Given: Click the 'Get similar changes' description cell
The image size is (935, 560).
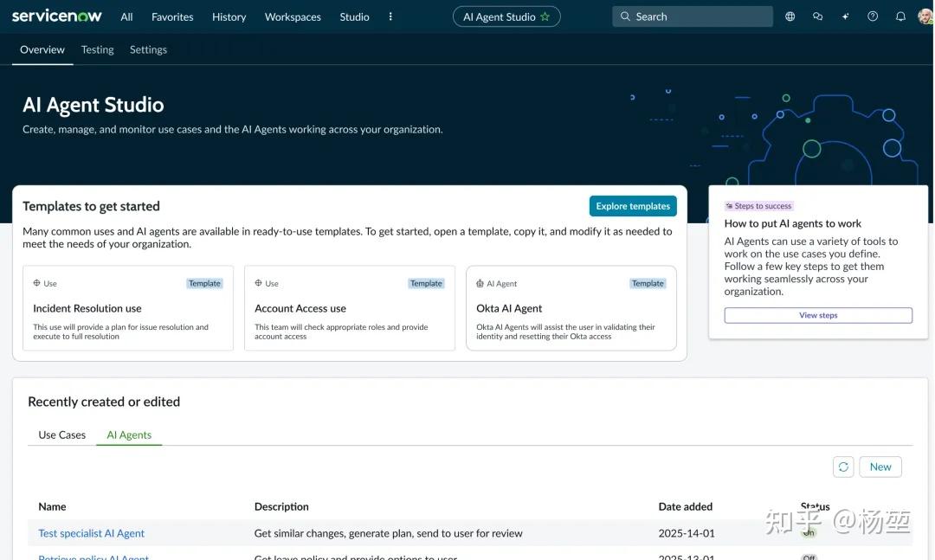Looking at the screenshot, I should [388, 533].
